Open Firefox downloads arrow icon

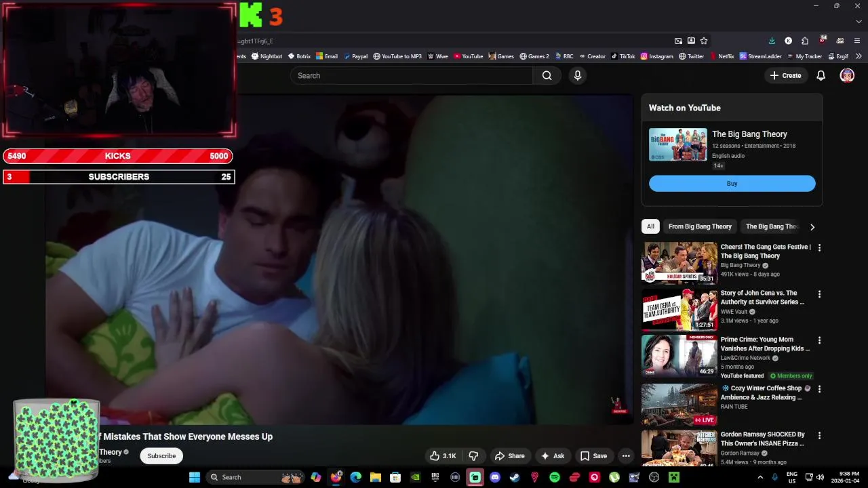(772, 41)
